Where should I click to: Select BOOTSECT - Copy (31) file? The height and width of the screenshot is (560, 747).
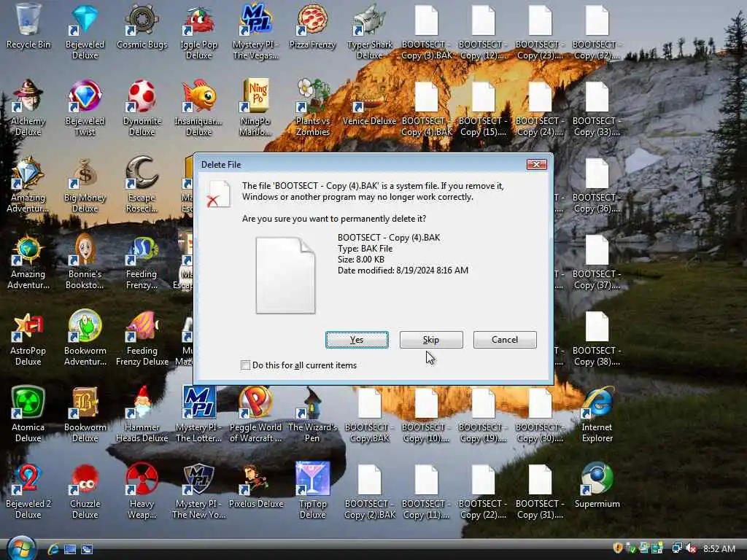coord(541,491)
